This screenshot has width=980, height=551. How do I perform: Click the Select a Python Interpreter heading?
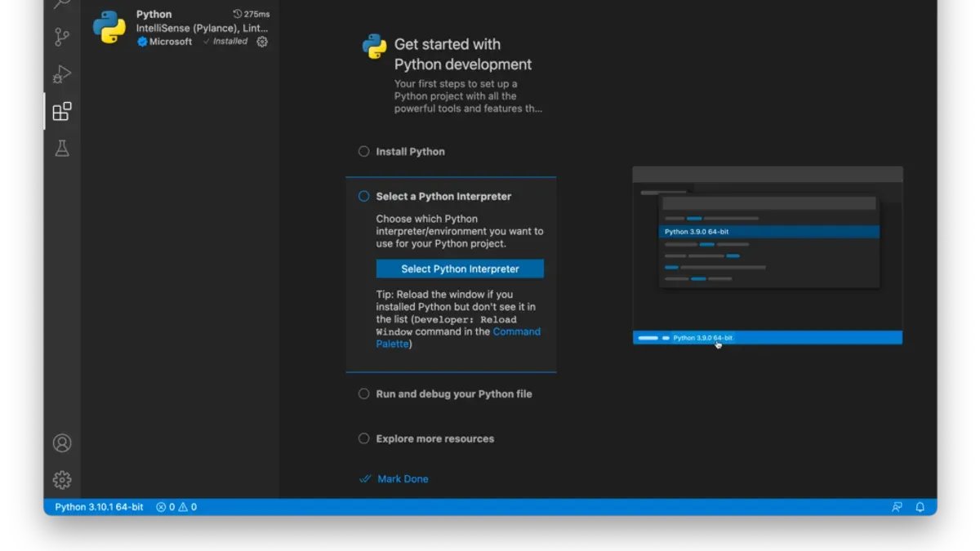pos(443,197)
